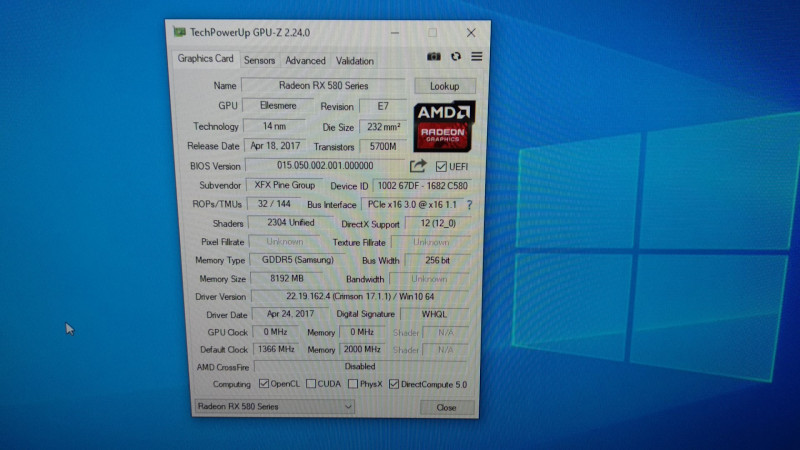Viewport: 800px width, 450px height.
Task: Click the Release Date field Apr 18, 2017
Action: tap(275, 146)
